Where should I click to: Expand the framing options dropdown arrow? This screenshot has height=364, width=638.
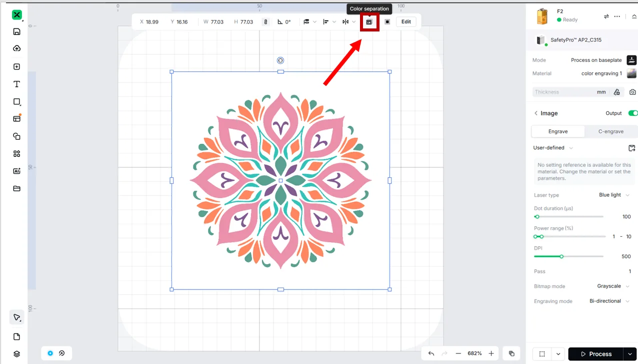pos(558,354)
